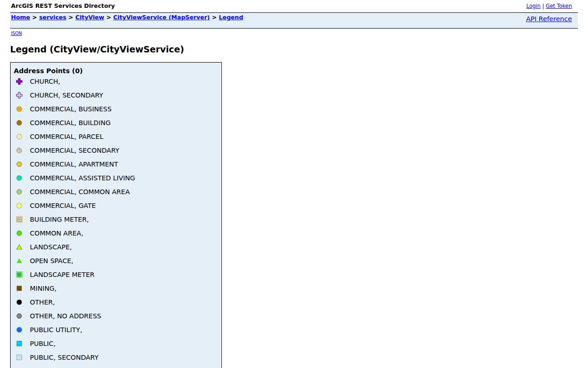This screenshot has width=588, height=368.
Task: Click the LANDSCAPE METER green square symbol
Action: point(19,275)
